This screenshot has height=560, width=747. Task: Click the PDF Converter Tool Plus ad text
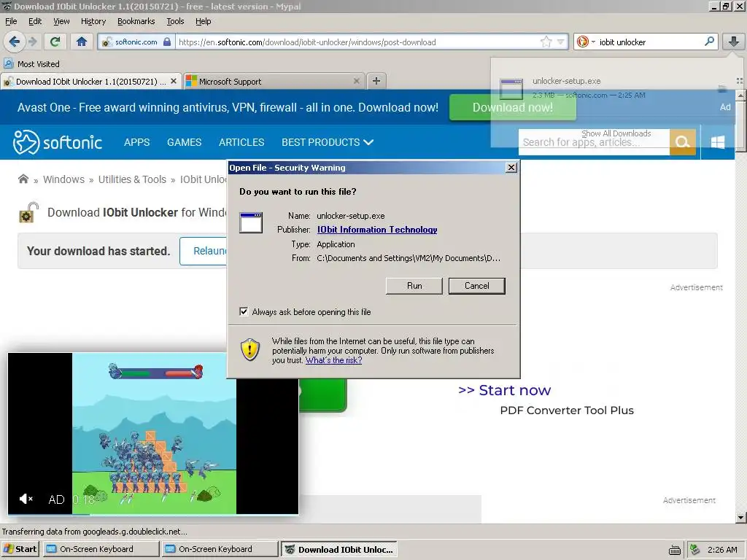pyautogui.click(x=566, y=410)
